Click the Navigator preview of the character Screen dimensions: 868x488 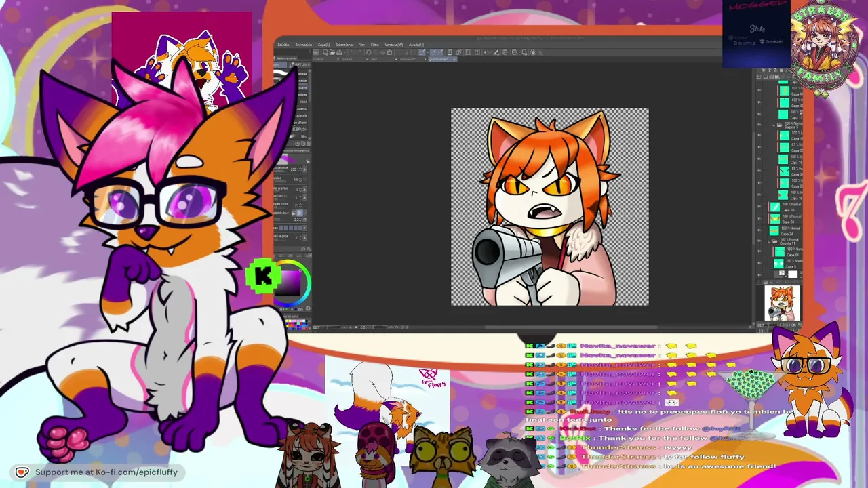point(783,303)
